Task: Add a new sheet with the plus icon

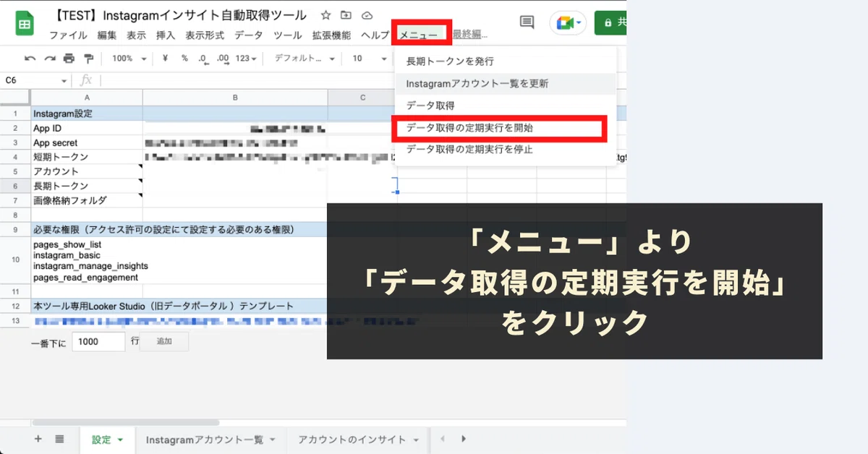Action: point(38,439)
